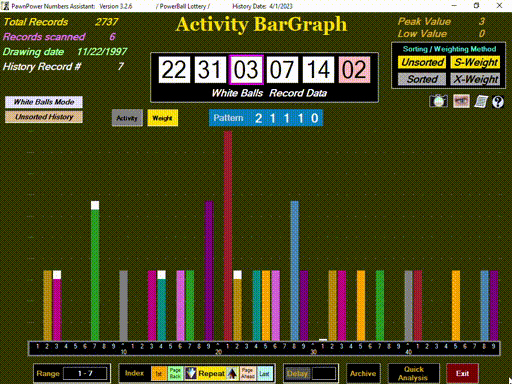Maximize the PawnPower window

click(477, 6)
